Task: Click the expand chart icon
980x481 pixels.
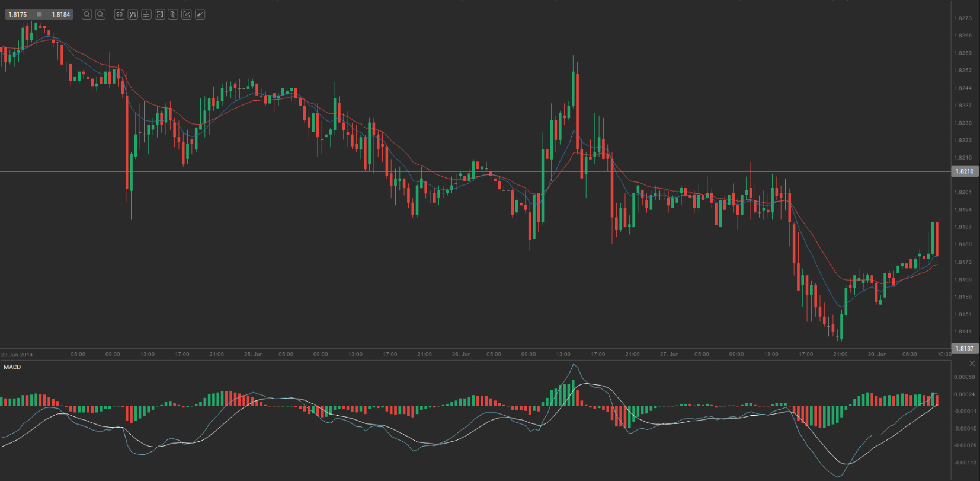Action: click(x=159, y=14)
